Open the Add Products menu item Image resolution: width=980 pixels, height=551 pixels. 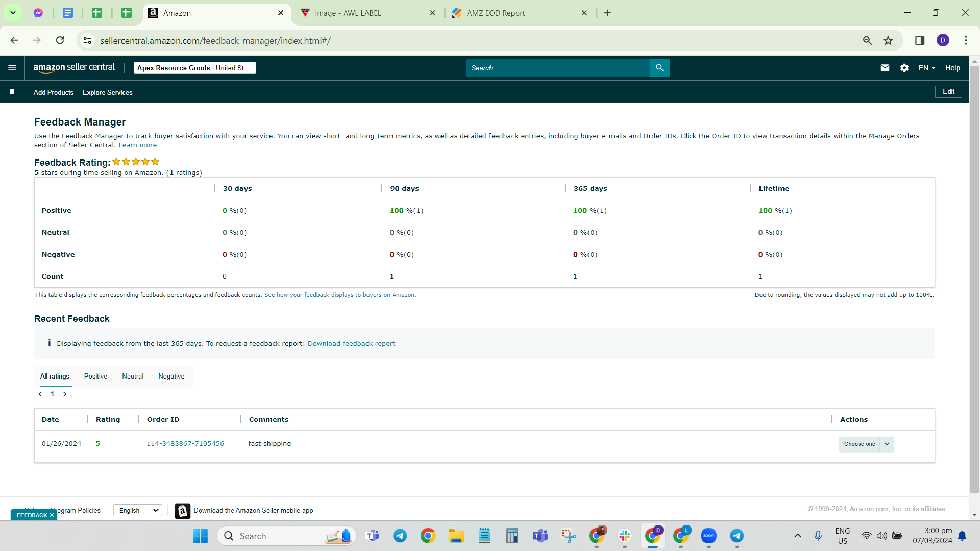click(54, 92)
